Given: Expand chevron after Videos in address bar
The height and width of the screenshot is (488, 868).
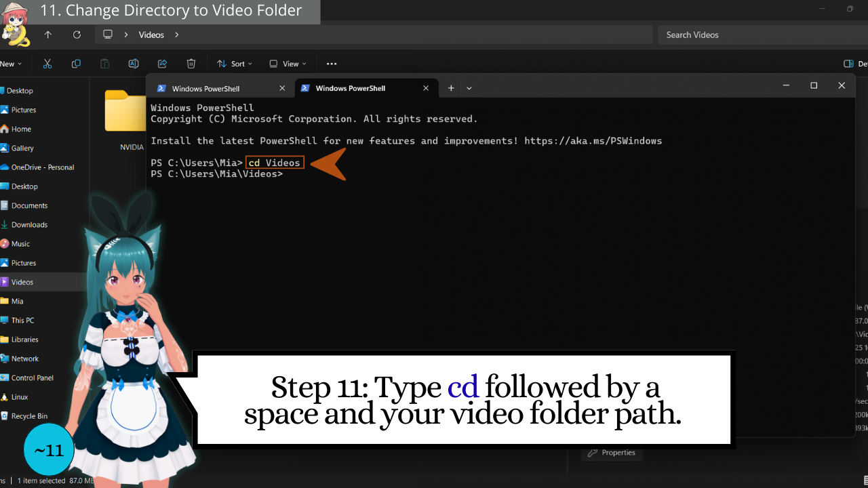Looking at the screenshot, I should [177, 35].
